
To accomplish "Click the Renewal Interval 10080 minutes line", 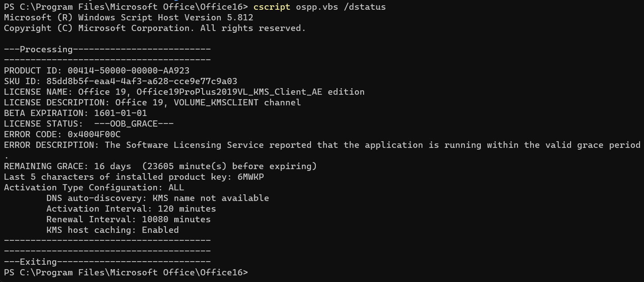I will pos(128,220).
